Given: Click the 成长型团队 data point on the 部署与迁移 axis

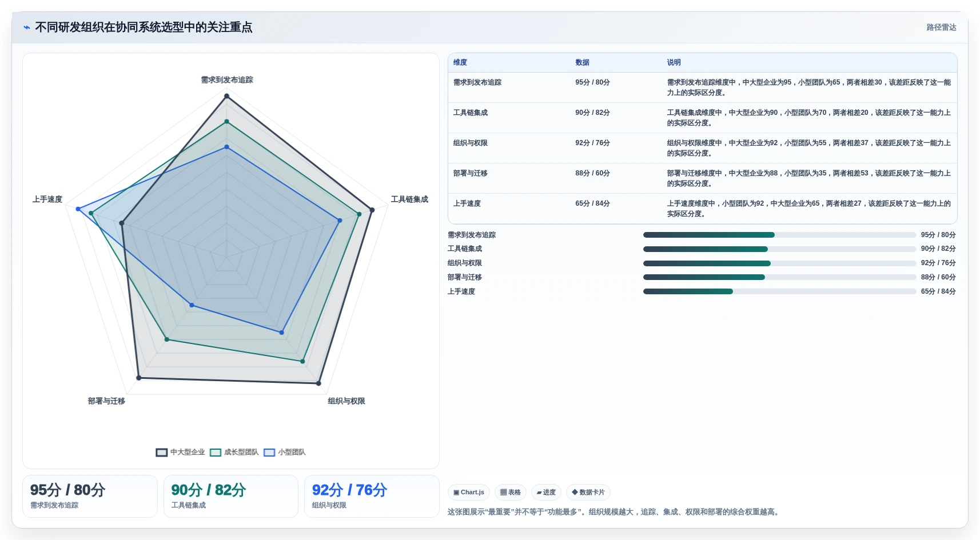Looking at the screenshot, I should [x=167, y=339].
